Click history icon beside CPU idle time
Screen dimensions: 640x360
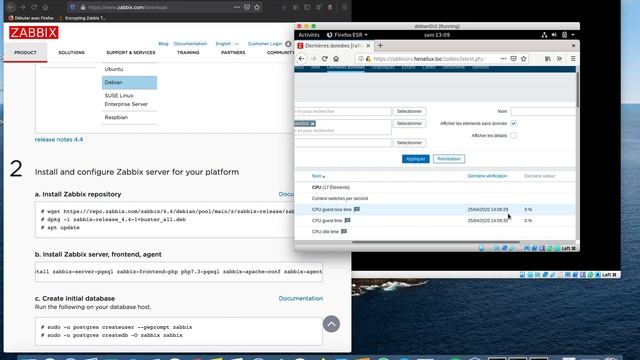click(x=344, y=231)
